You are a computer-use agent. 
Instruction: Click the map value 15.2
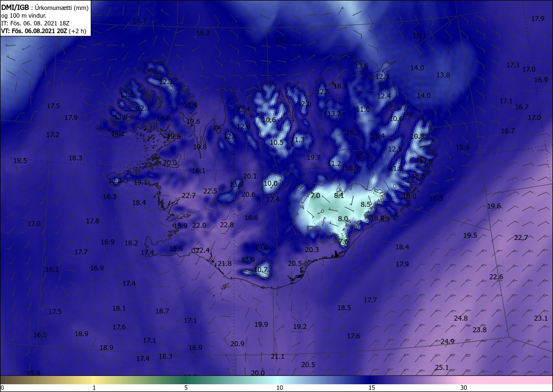282,40
